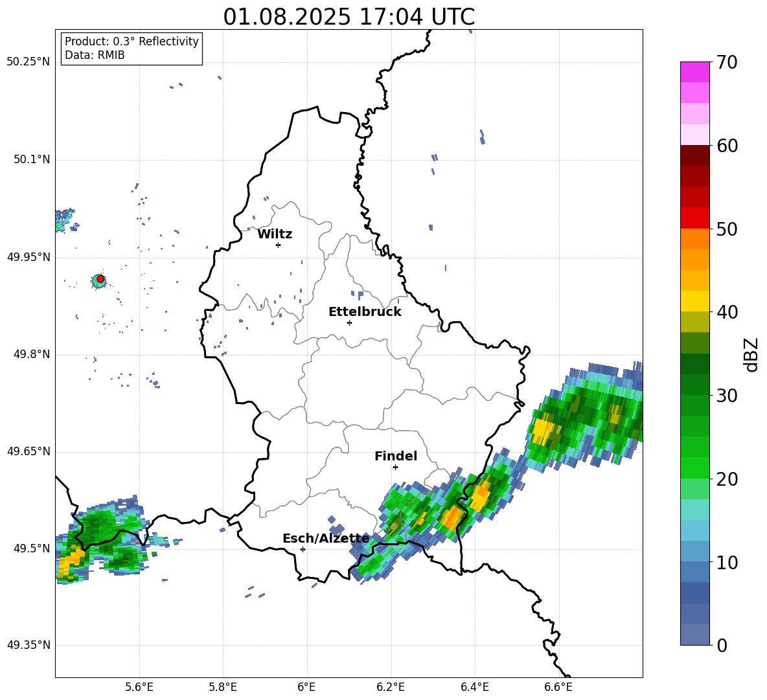Click the 'Product: 0.3° Reflectivity' text
Image resolution: width=767 pixels, height=700 pixels.
coord(132,41)
